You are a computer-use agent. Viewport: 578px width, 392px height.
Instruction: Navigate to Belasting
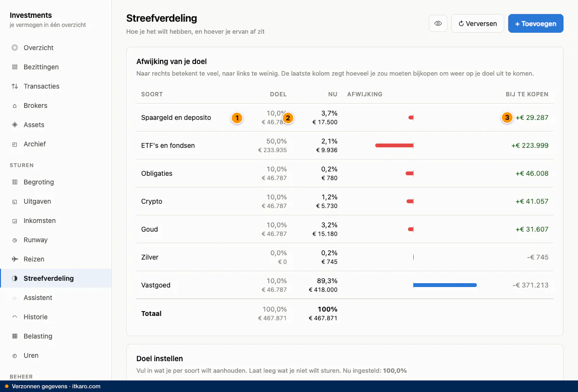click(x=55, y=336)
